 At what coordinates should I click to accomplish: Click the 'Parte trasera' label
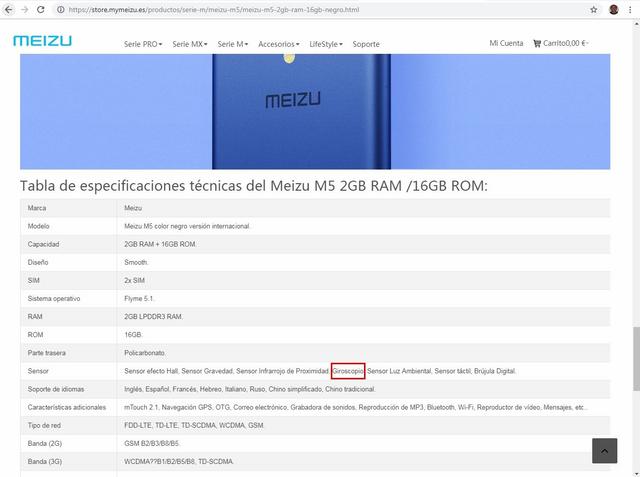[47, 353]
